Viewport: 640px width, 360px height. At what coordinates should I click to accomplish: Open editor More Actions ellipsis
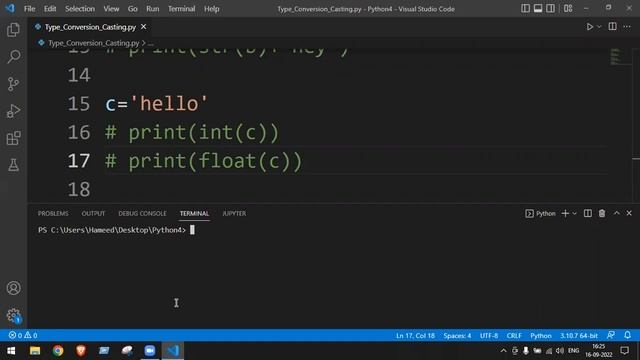tap(627, 27)
